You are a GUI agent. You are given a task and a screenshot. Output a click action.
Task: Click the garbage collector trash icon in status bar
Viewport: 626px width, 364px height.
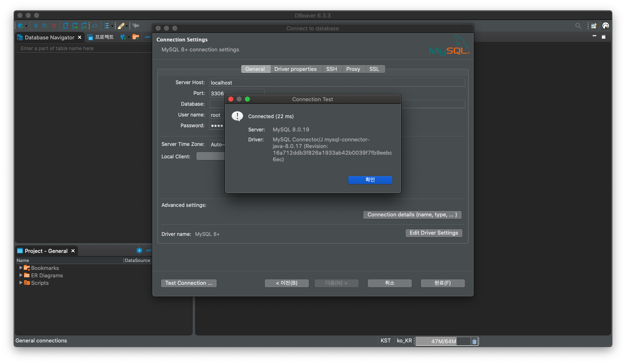coord(474,342)
